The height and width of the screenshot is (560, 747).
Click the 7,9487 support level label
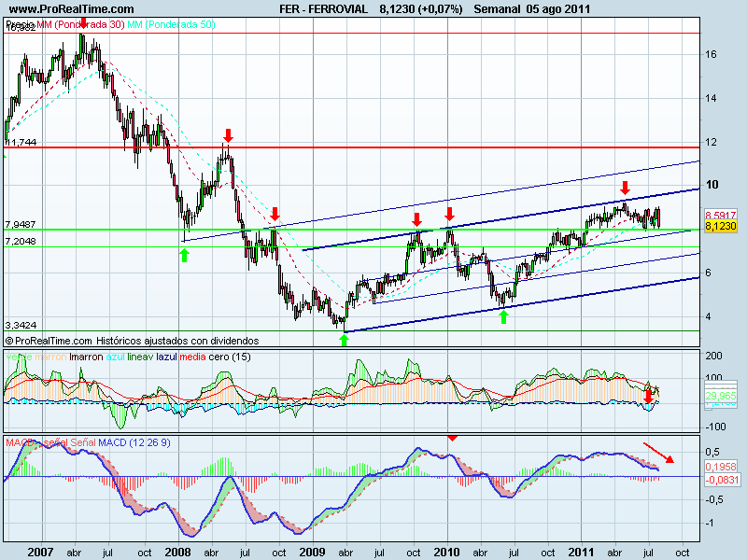pyautogui.click(x=21, y=224)
